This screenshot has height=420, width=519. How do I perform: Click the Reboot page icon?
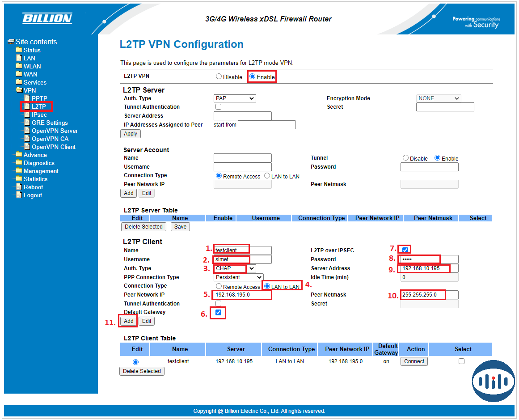pyautogui.click(x=19, y=187)
